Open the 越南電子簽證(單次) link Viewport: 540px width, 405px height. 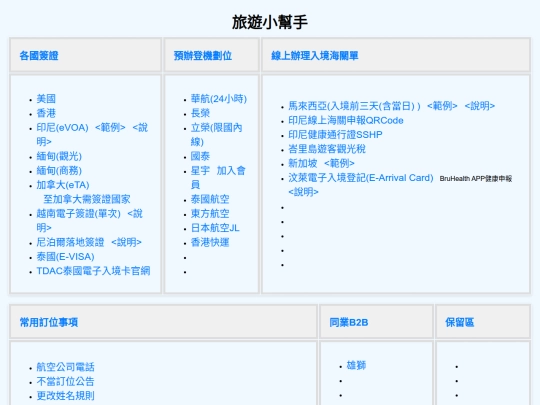[x=79, y=214]
